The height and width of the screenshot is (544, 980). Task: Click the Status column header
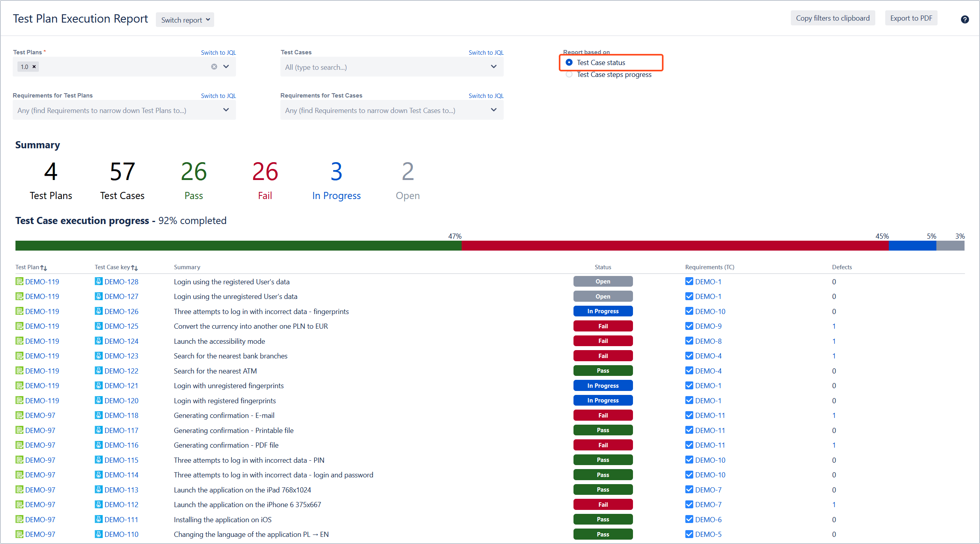click(603, 267)
